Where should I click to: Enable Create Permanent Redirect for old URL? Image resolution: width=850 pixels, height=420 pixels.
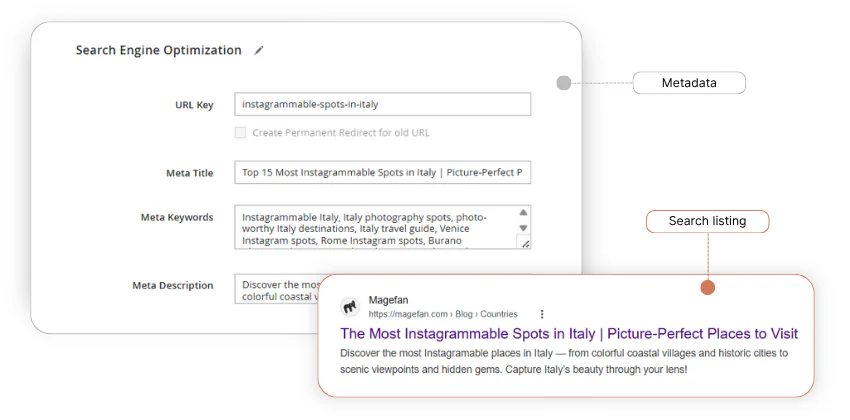[240, 132]
